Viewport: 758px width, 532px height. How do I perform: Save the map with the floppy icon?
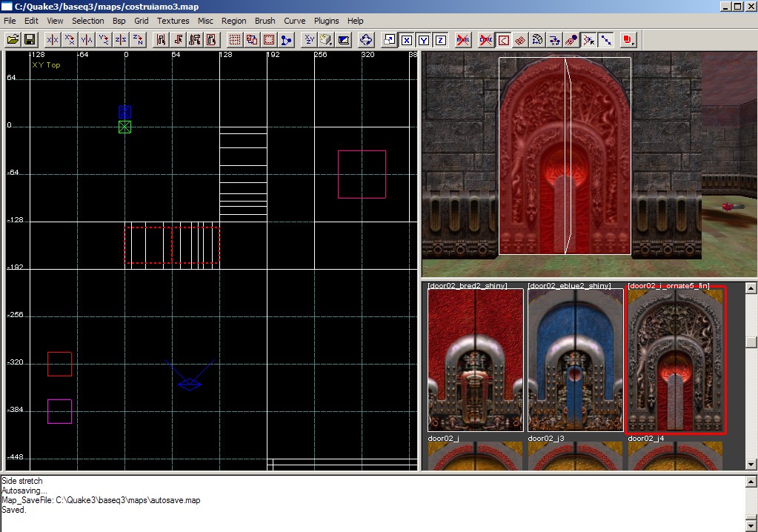[30, 39]
